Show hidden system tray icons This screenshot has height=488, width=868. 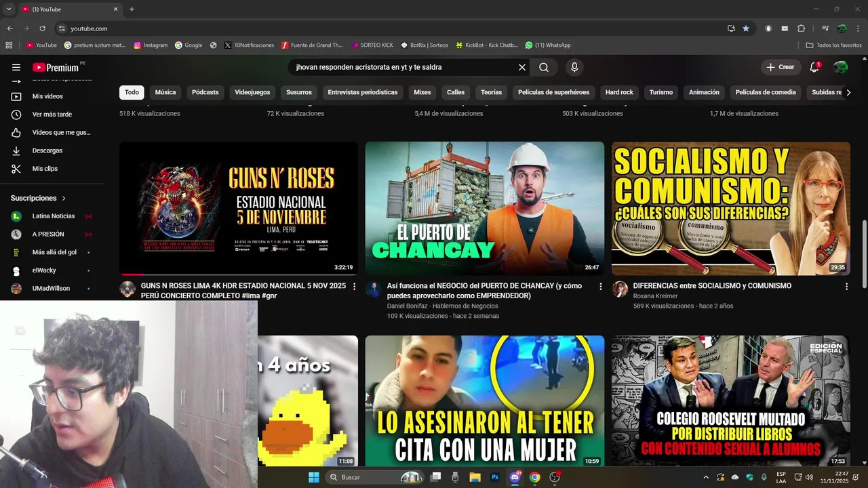706,477
